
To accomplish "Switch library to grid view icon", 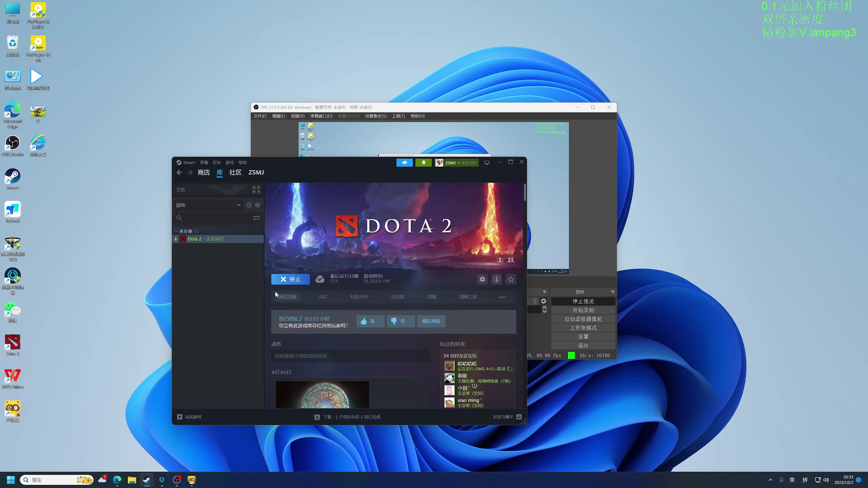I will [256, 189].
